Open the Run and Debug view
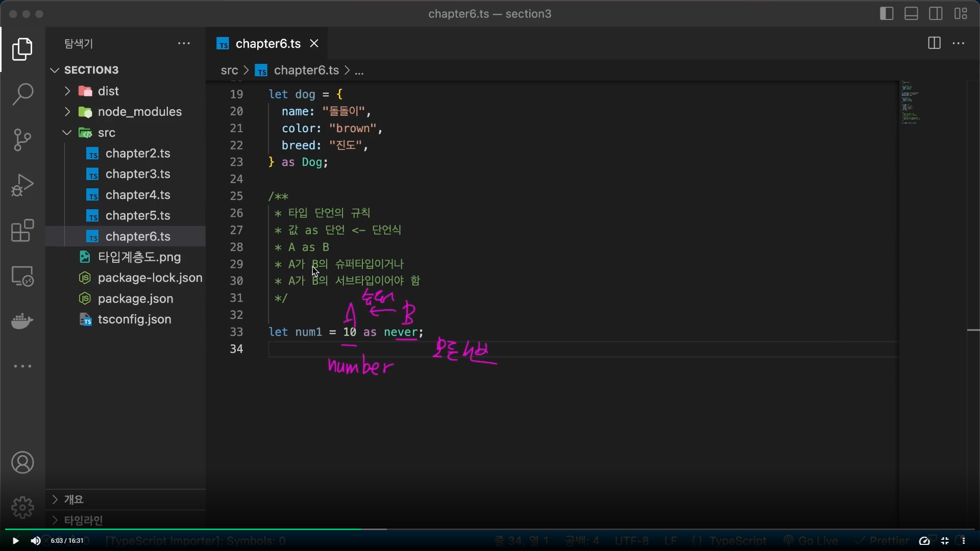This screenshot has width=980, height=551. point(22,185)
